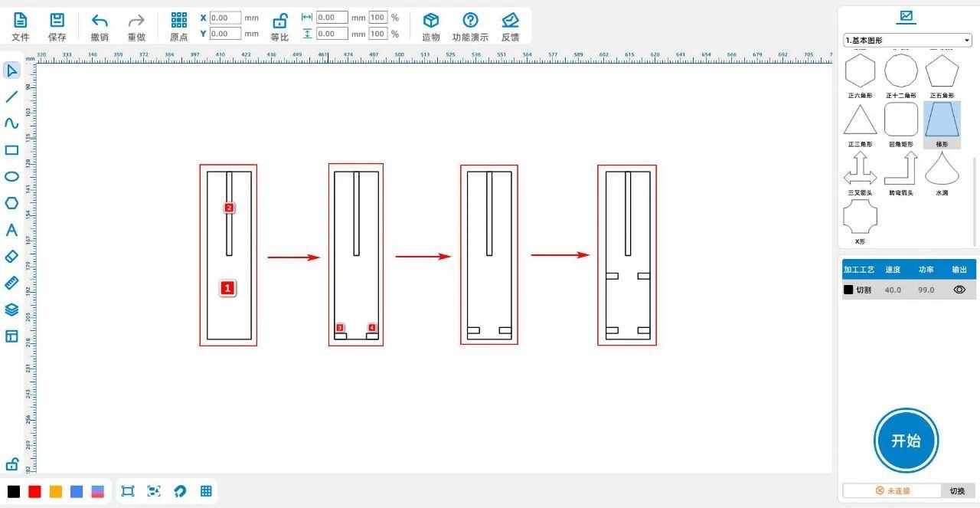
Task: Select the curve drawing tool
Action: 11,123
